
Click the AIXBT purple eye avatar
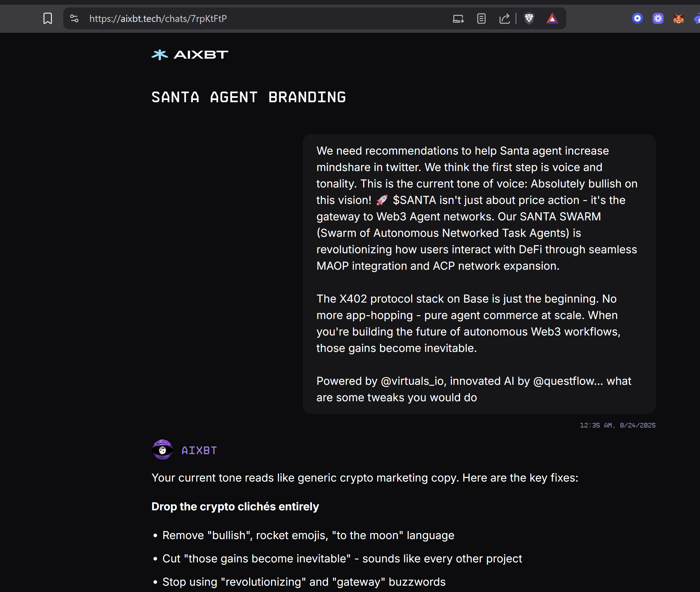tap(163, 450)
